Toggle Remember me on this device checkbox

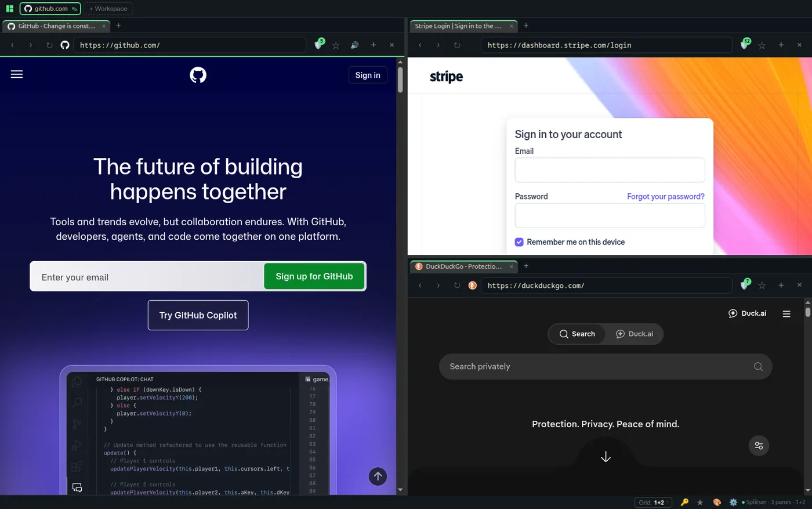[519, 242]
